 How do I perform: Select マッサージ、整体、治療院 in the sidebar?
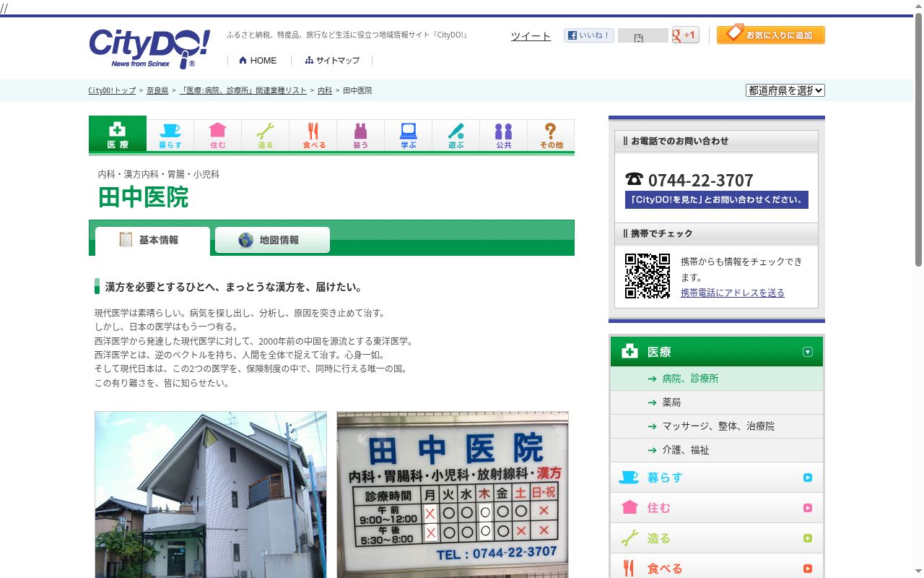(x=717, y=426)
